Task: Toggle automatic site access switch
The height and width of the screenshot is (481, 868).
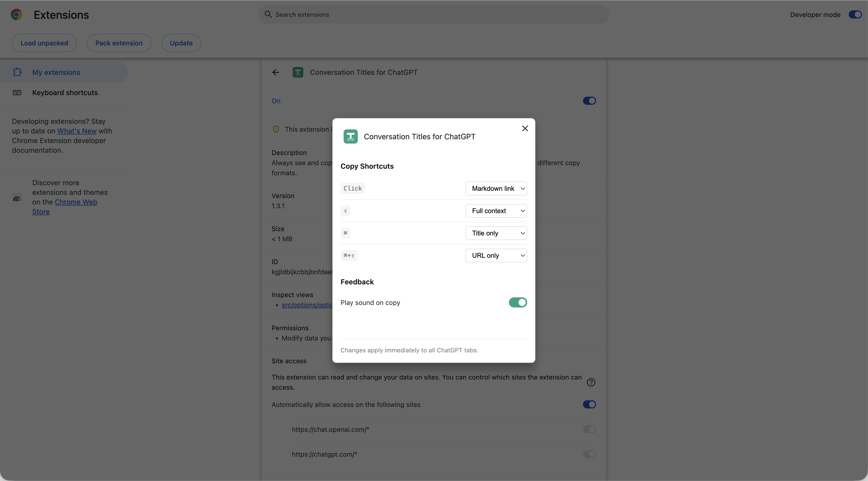Action: point(589,404)
